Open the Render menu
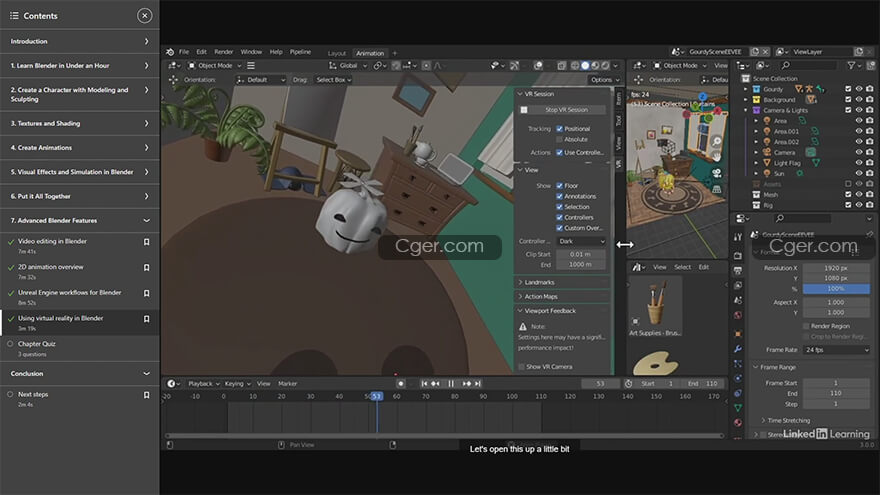 223,52
